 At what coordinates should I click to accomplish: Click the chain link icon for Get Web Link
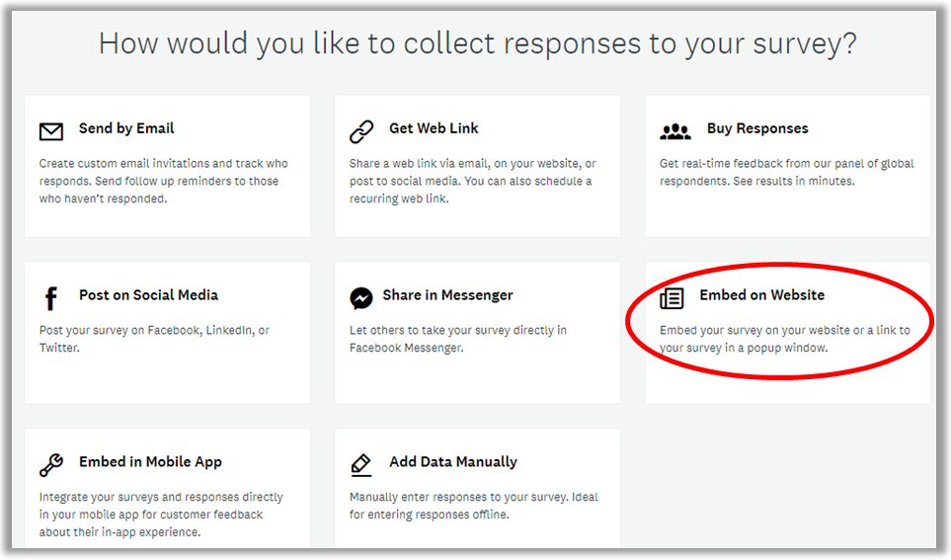pyautogui.click(x=361, y=131)
